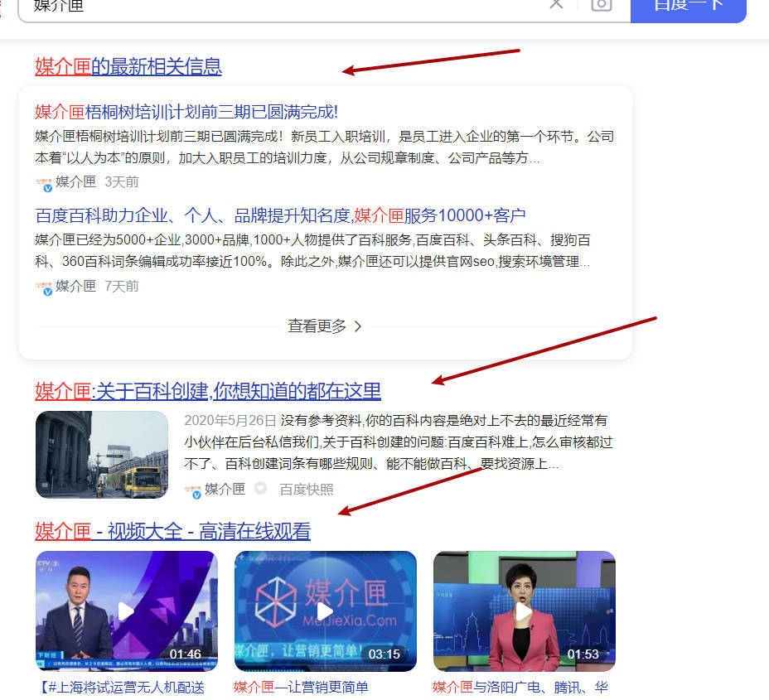Play the female anchor video lasting 01:53

tap(525, 611)
